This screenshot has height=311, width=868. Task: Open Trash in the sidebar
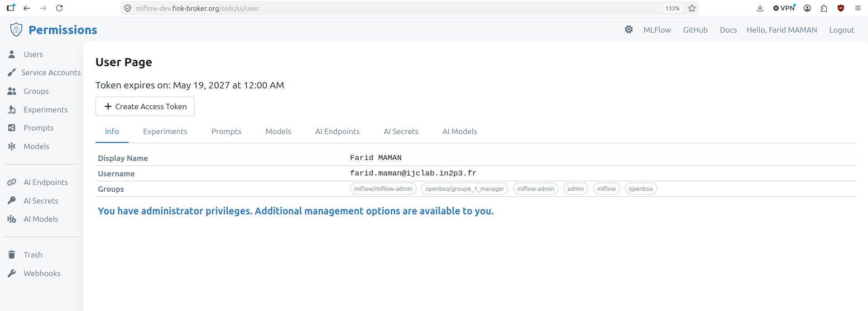pos(33,255)
